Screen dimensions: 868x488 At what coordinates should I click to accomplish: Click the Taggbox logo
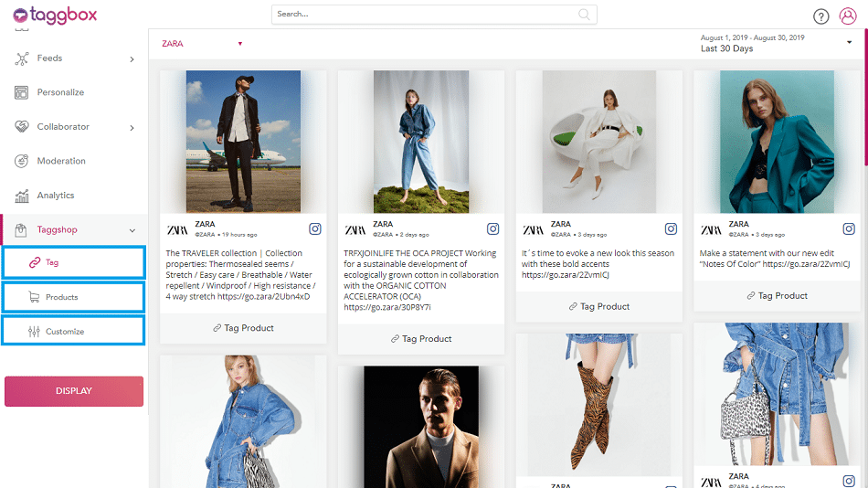pos(55,15)
